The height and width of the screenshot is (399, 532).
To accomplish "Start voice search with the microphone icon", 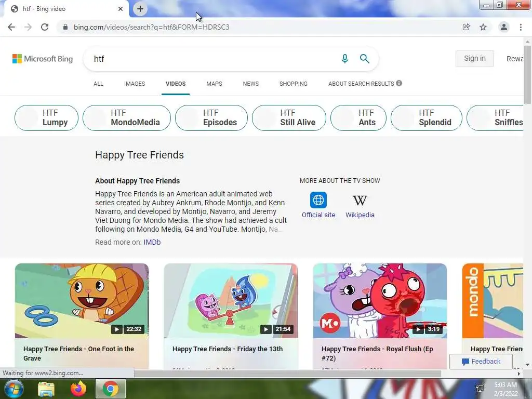I will [345, 59].
